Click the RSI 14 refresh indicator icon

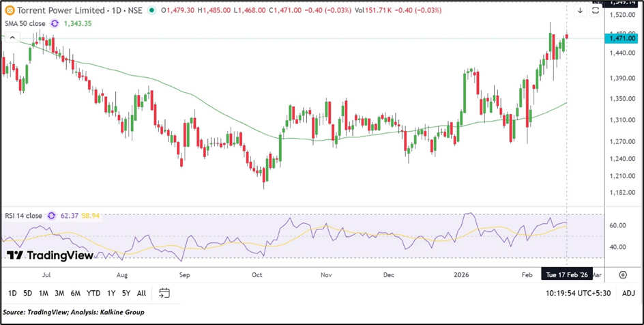coord(50,216)
